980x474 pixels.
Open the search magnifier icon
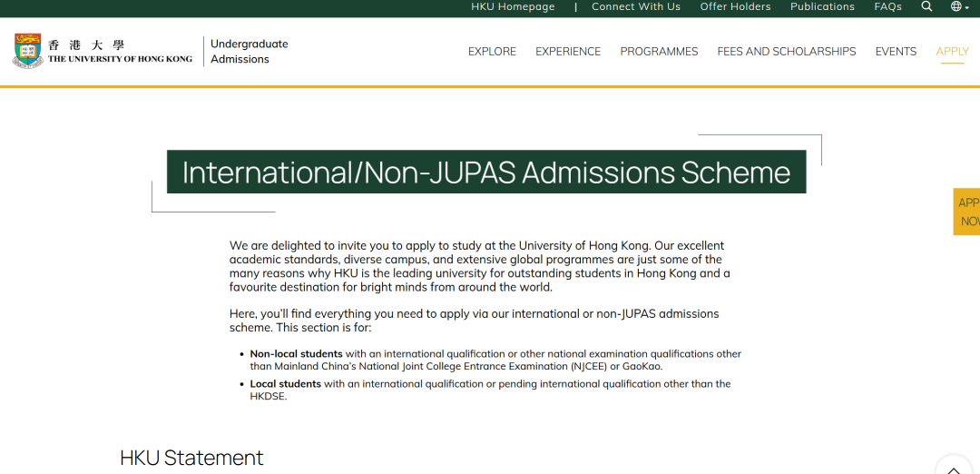point(926,7)
